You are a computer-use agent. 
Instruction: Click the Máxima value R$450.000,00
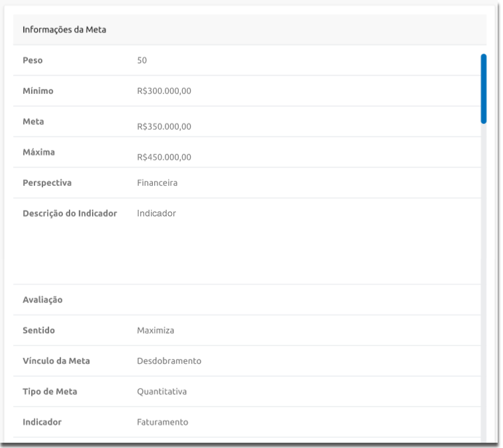point(163,157)
